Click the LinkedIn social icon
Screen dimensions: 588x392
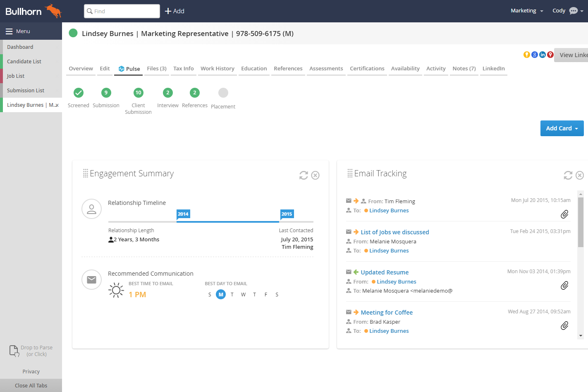543,55
